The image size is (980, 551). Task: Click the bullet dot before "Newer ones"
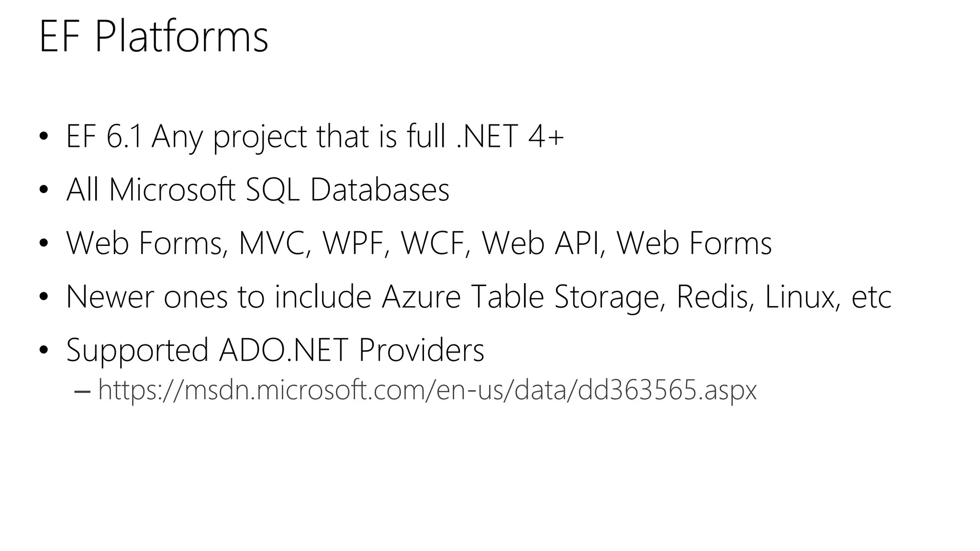[x=44, y=297]
